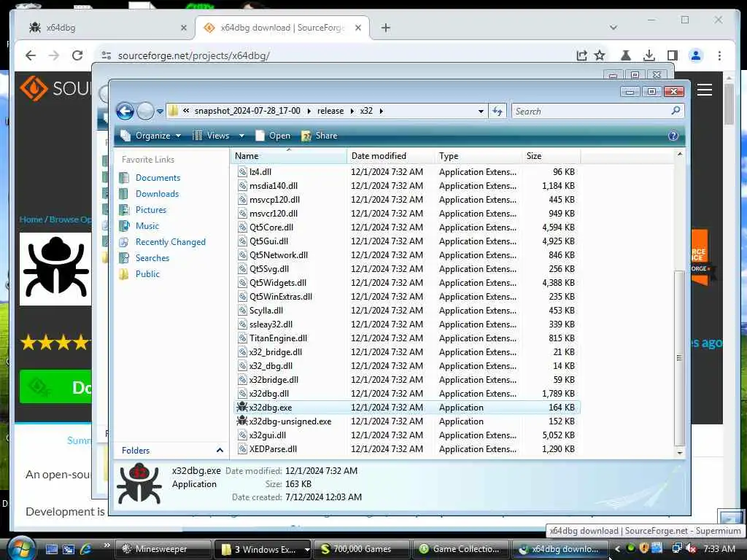Open the browser three-dot menu
Viewport: 747px width, 560px height.
719,55
